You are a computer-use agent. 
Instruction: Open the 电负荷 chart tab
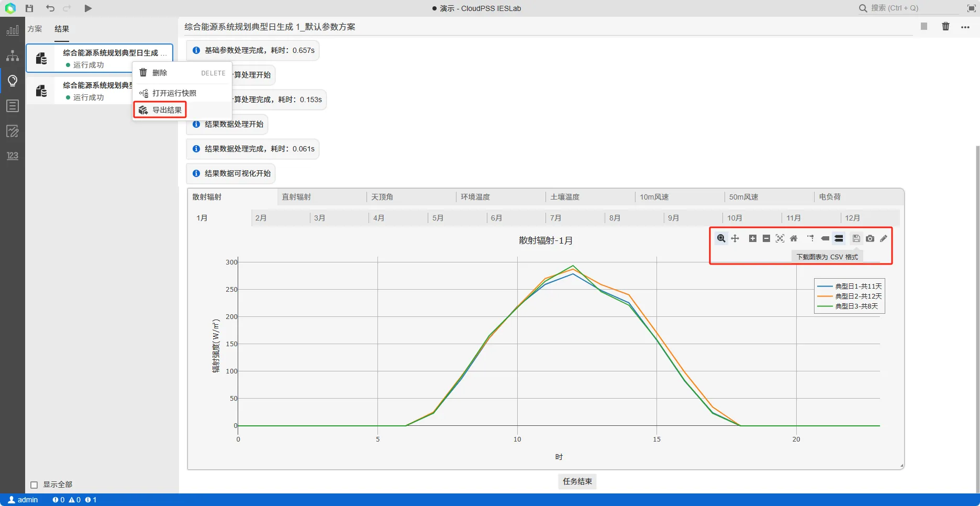[x=859, y=197]
